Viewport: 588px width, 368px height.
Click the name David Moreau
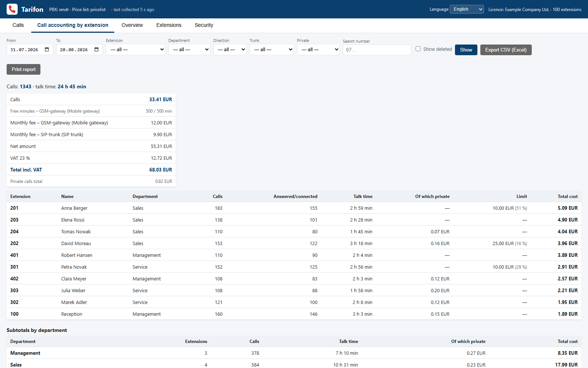coord(76,243)
